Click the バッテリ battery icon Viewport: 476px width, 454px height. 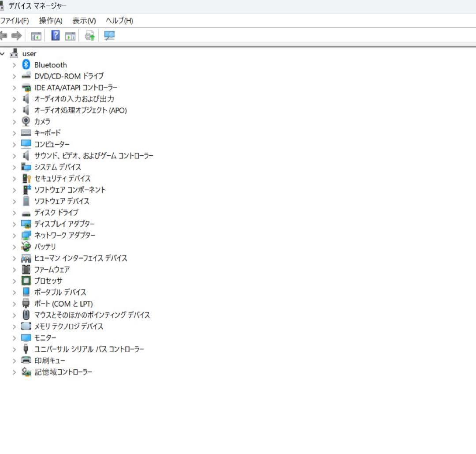pyautogui.click(x=26, y=247)
